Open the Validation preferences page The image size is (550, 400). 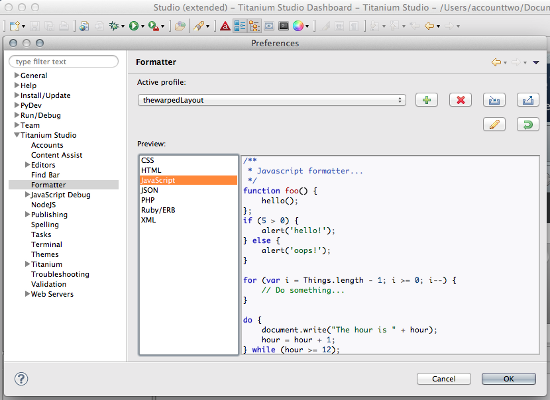click(x=48, y=284)
